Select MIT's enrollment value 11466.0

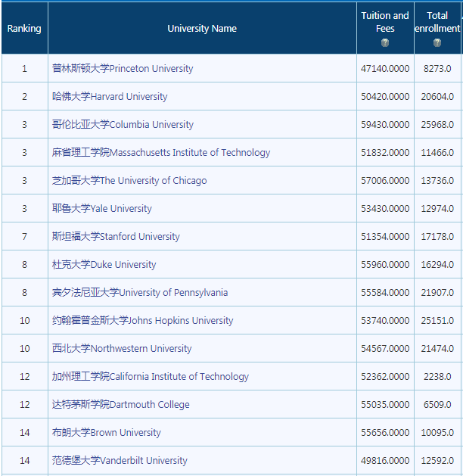(437, 152)
